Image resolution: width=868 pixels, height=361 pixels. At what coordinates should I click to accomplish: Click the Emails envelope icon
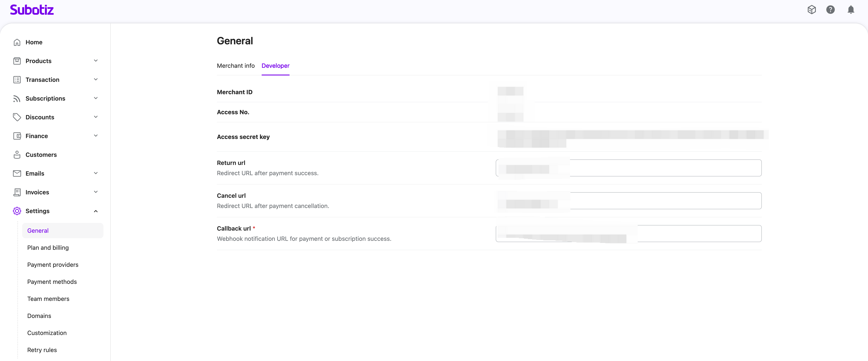pyautogui.click(x=17, y=173)
